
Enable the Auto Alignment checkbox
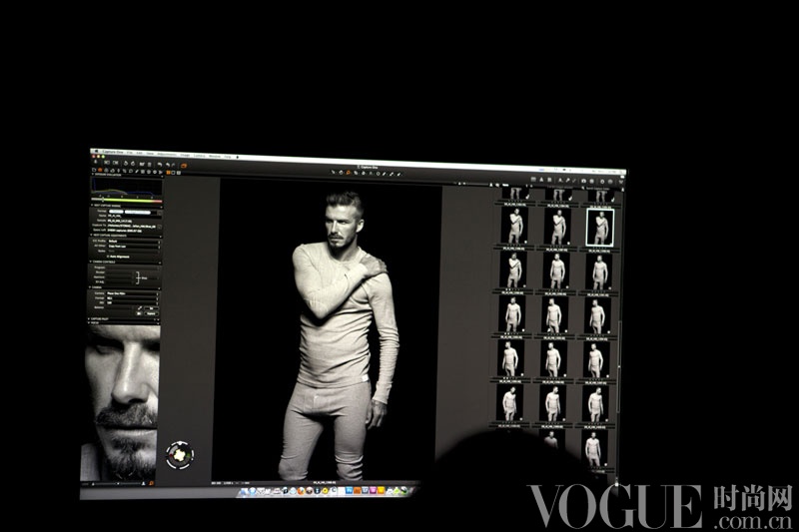coord(108,257)
